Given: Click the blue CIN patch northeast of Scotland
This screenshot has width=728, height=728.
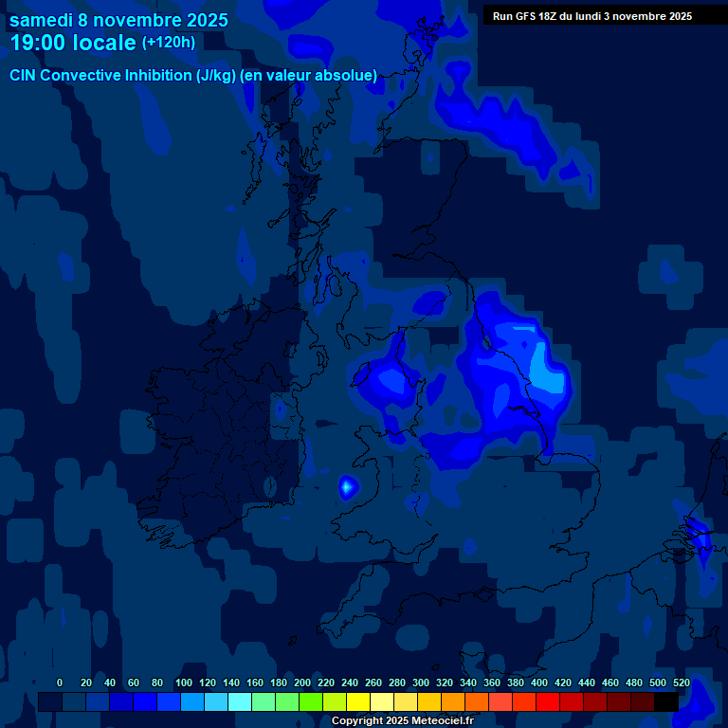Looking at the screenshot, I should [512, 128].
